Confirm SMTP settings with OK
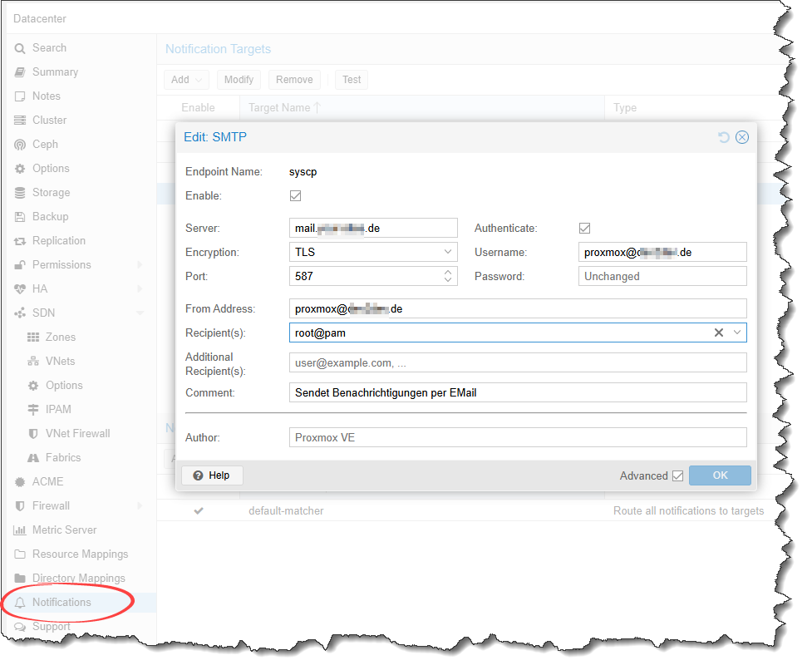 coord(720,475)
